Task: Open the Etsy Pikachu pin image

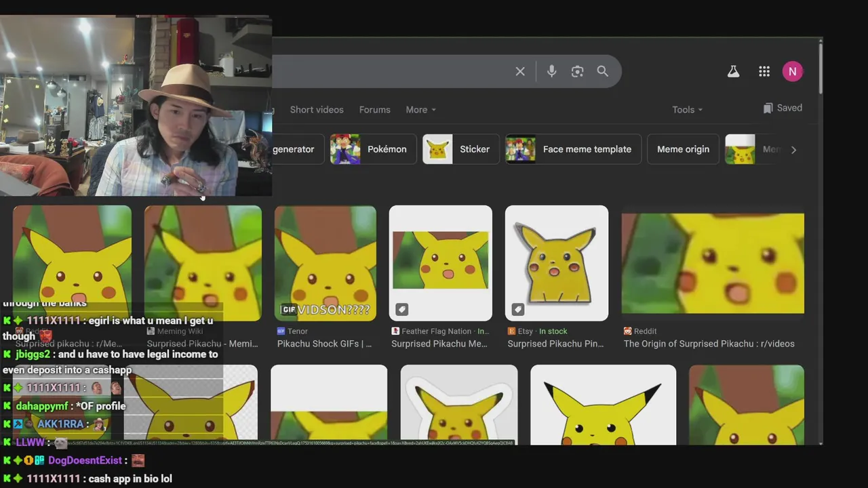Action: pos(557,263)
